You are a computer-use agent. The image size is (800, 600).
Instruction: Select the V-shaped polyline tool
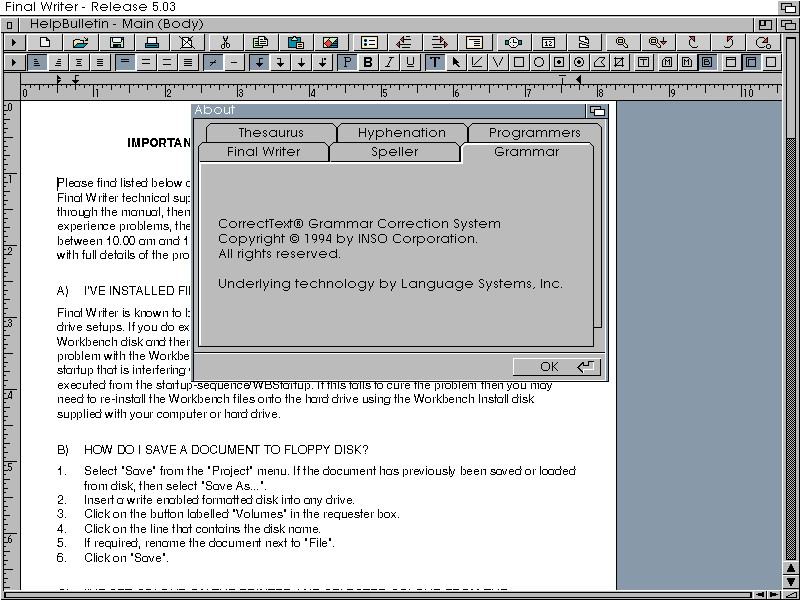pos(498,62)
